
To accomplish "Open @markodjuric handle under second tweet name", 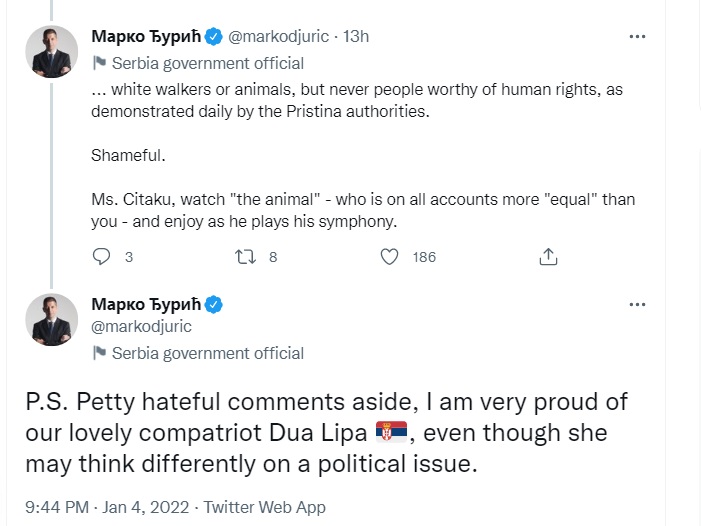I will pyautogui.click(x=141, y=327).
